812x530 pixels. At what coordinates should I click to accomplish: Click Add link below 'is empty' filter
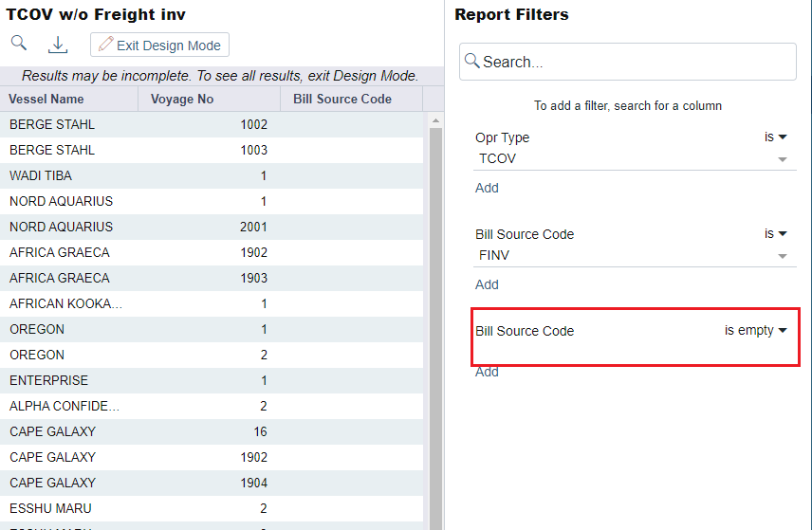(487, 372)
